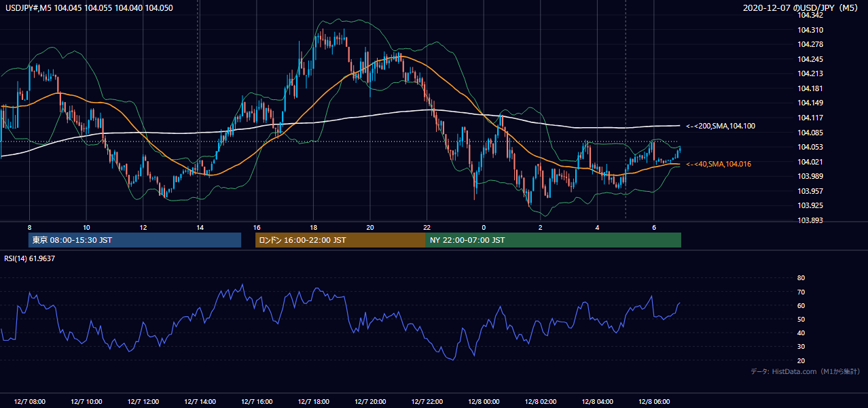Click the 12/7 12:00 time axis label
The height and width of the screenshot is (408, 868).
143,402
